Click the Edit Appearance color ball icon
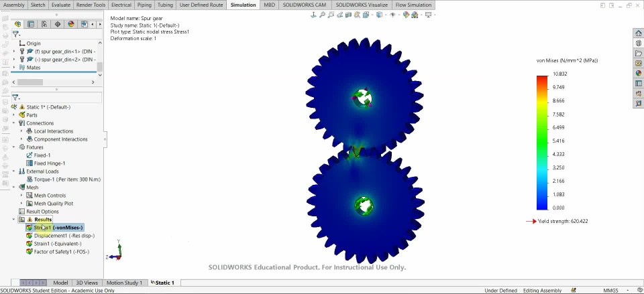The width and height of the screenshot is (644, 294). click(406, 15)
